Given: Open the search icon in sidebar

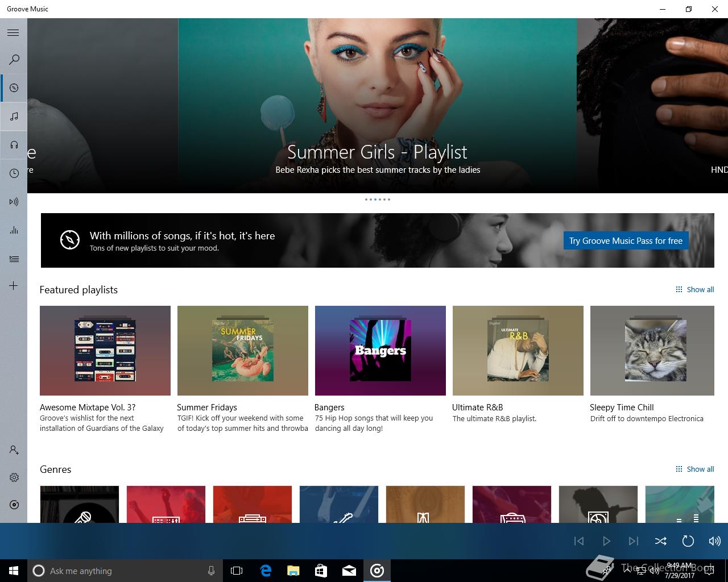Looking at the screenshot, I should (x=14, y=60).
